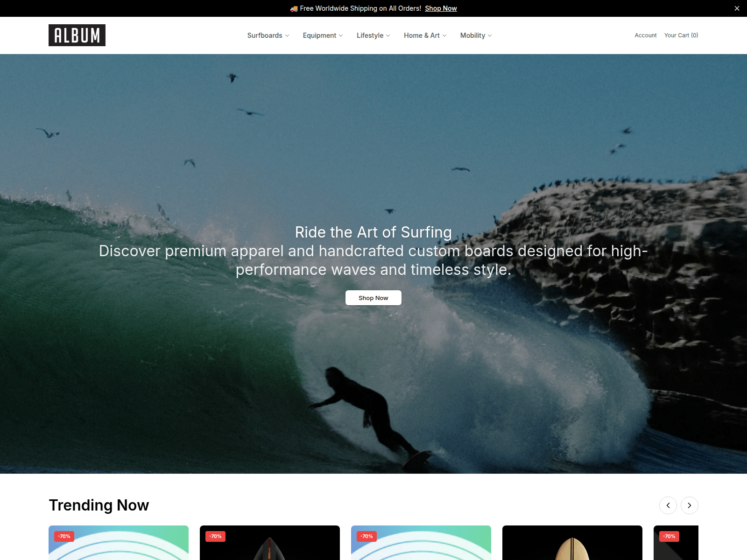Image resolution: width=747 pixels, height=560 pixels.
Task: Open the cream surfboard product without discount badge
Action: [572, 543]
